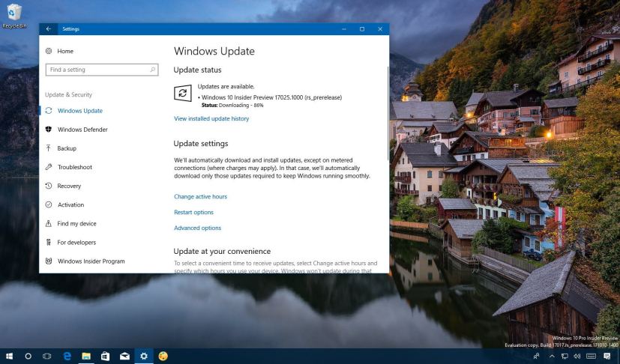Open Task View from the taskbar
The width and height of the screenshot is (620, 364).
pos(47,356)
